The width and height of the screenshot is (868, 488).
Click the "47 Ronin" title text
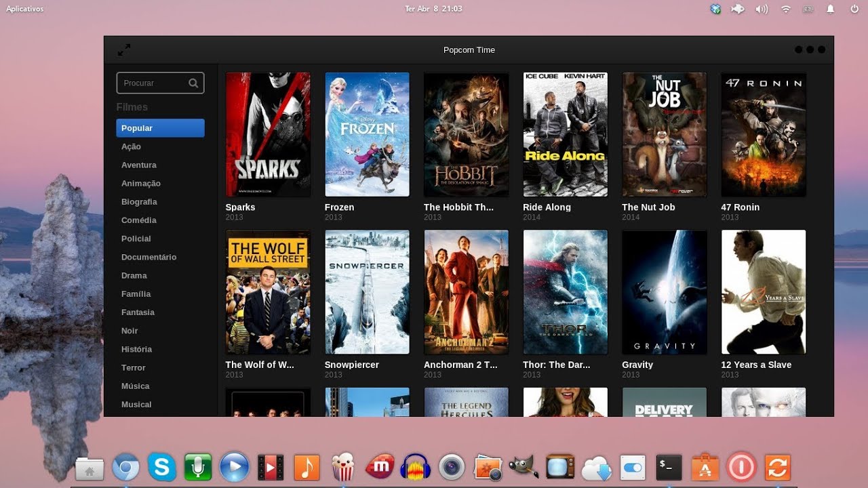741,207
